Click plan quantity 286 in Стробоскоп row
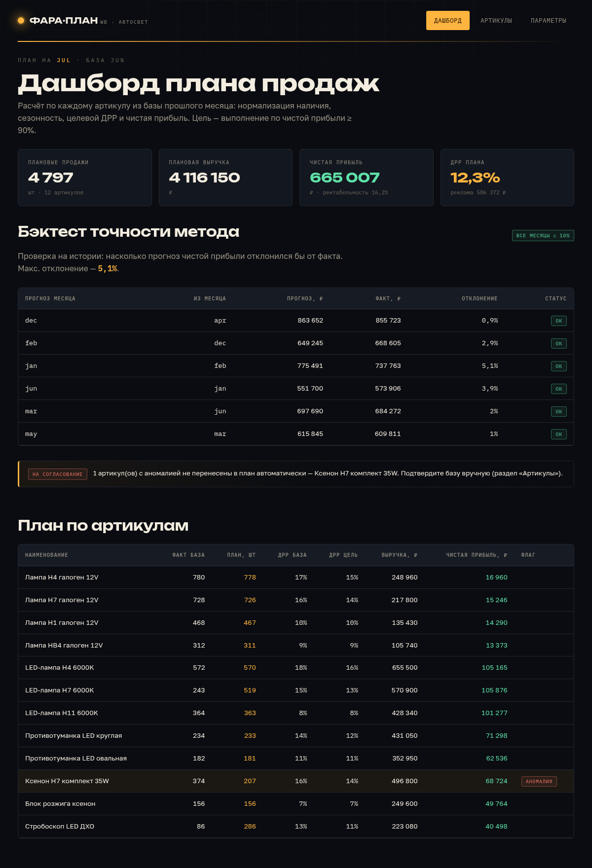Image resolution: width=592 pixels, height=868 pixels. click(x=250, y=827)
